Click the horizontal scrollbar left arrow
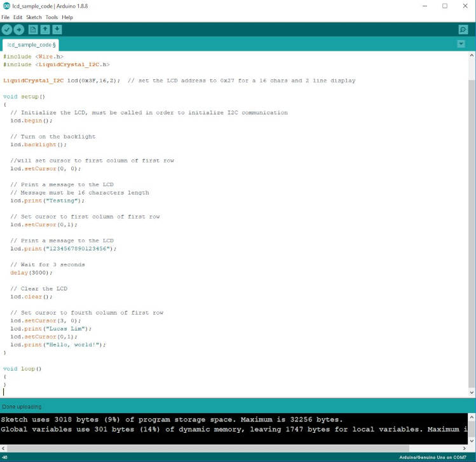The height and width of the screenshot is (462, 476). (x=3, y=448)
